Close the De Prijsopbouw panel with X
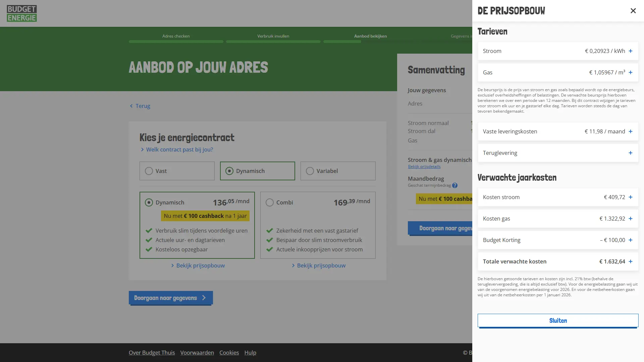This screenshot has width=644, height=362. [x=633, y=11]
